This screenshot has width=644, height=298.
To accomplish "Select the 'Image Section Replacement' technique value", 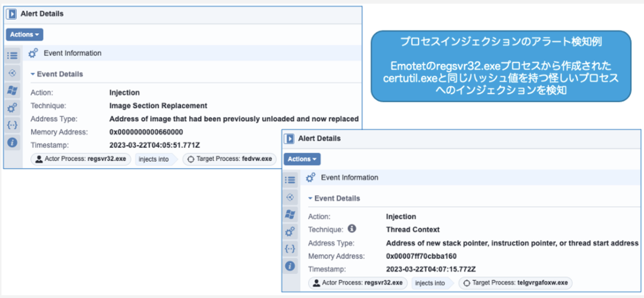I will pos(158,106).
